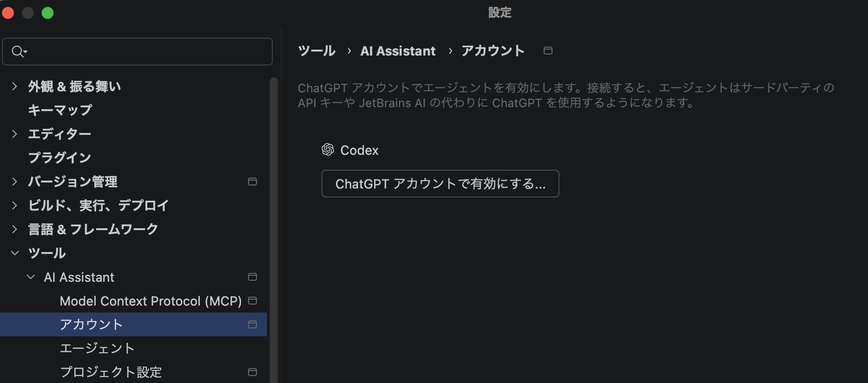Click the Codex logo icon
Viewport: 868px width, 383px height.
(x=328, y=150)
